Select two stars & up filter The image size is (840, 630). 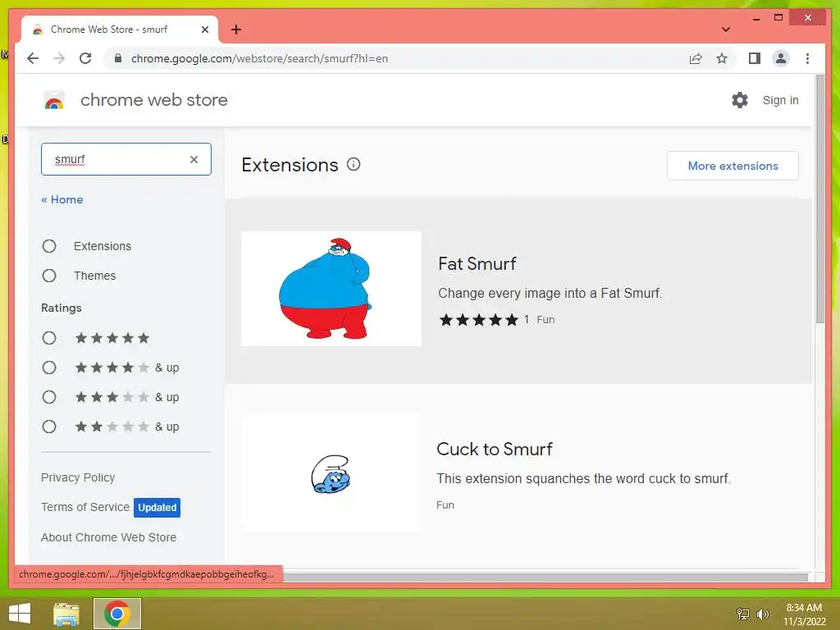(x=49, y=427)
